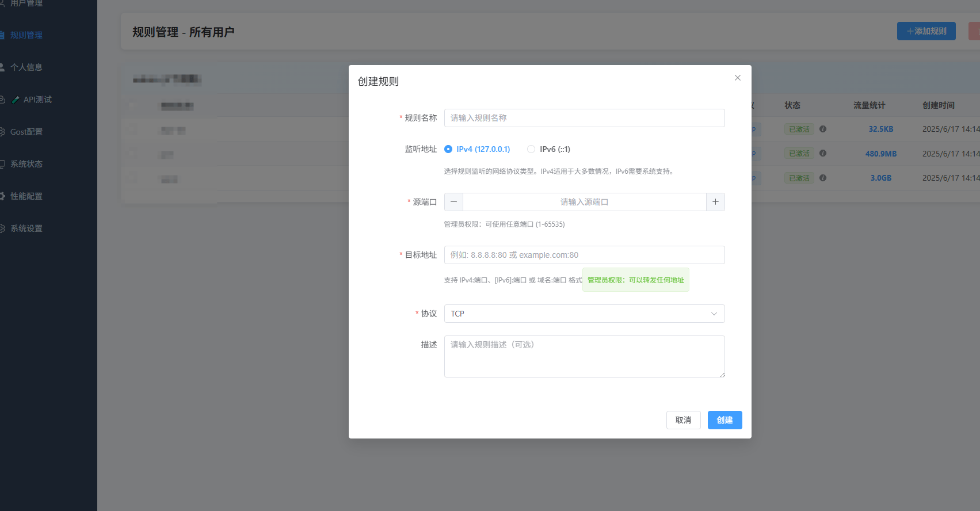980x511 pixels.
Task: Click the info icon in the 32.5KB row
Action: pyautogui.click(x=823, y=129)
